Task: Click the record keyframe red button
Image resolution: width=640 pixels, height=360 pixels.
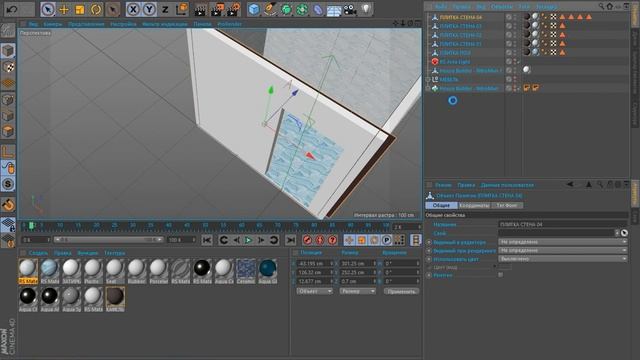Action: pos(307,240)
